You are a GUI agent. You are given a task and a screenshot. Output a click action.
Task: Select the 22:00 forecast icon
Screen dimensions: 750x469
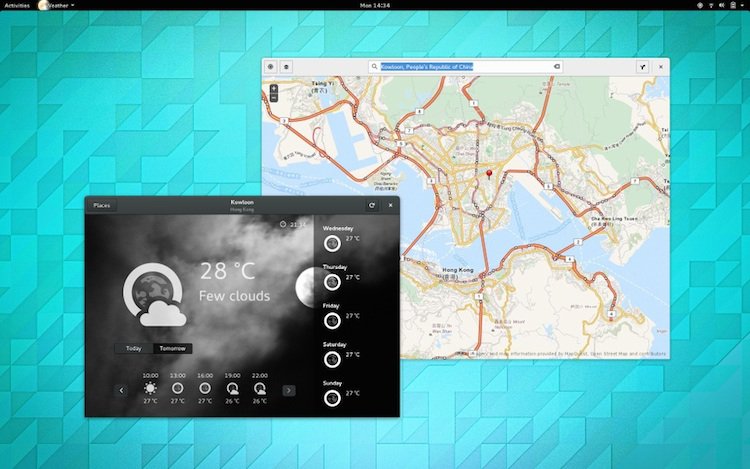[x=260, y=388]
